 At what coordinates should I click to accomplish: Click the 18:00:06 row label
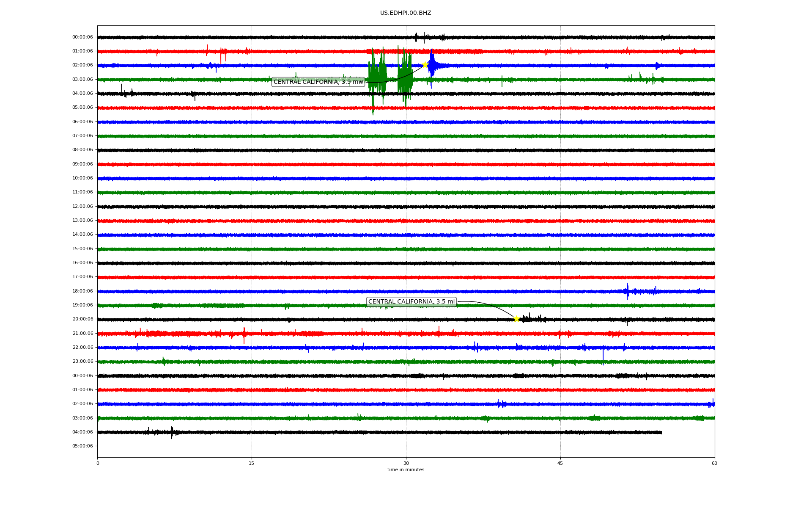tap(82, 291)
